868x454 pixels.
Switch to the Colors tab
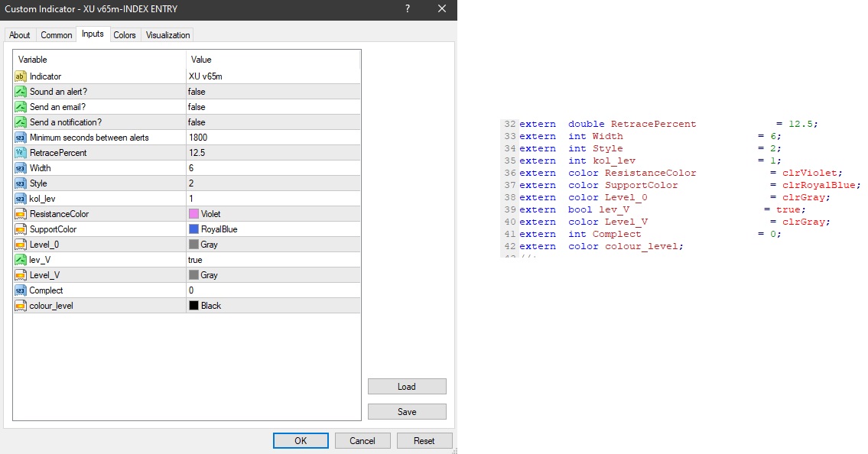click(125, 35)
